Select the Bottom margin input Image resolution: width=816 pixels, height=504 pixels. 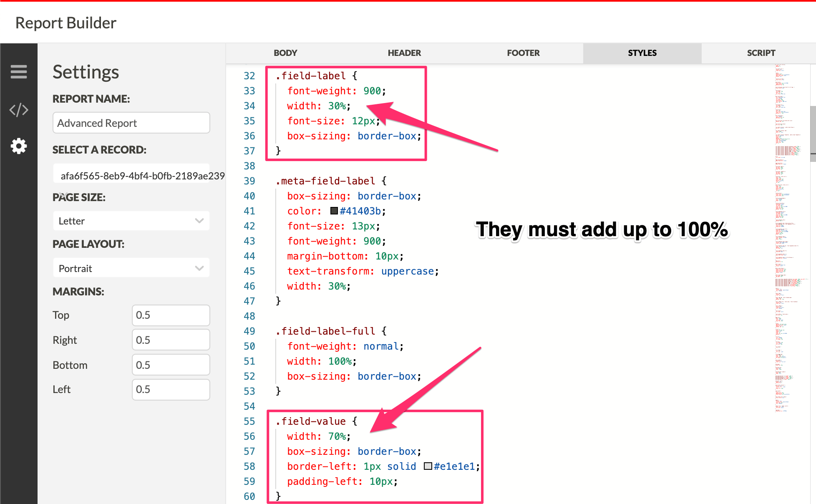click(171, 365)
